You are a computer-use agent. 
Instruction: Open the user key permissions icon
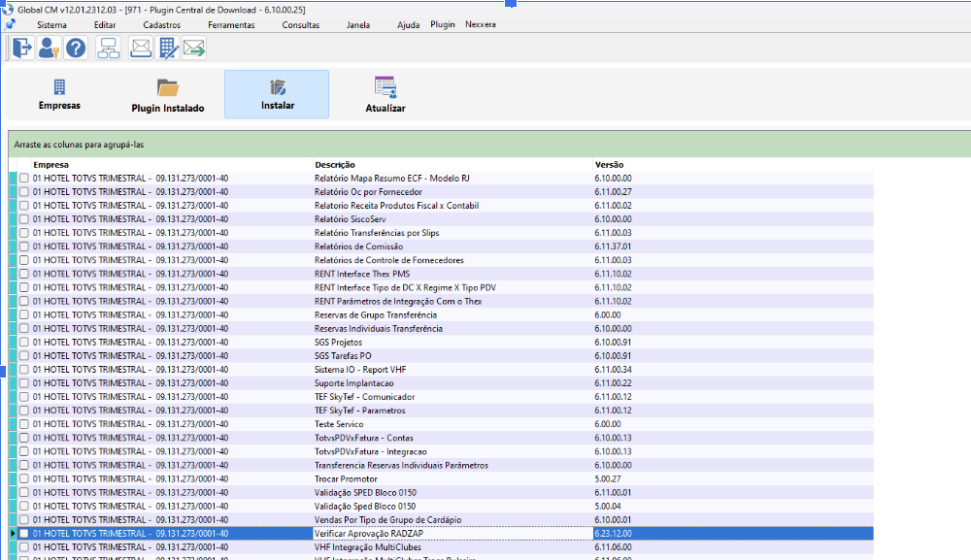tap(49, 48)
